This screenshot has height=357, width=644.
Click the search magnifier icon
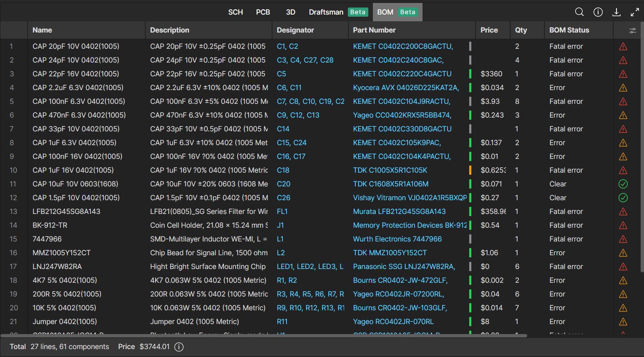[x=579, y=12]
